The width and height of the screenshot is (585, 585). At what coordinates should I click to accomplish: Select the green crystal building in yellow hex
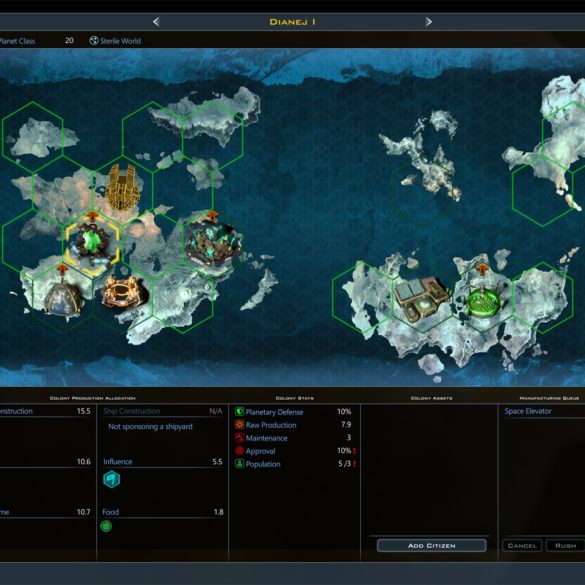point(93,244)
